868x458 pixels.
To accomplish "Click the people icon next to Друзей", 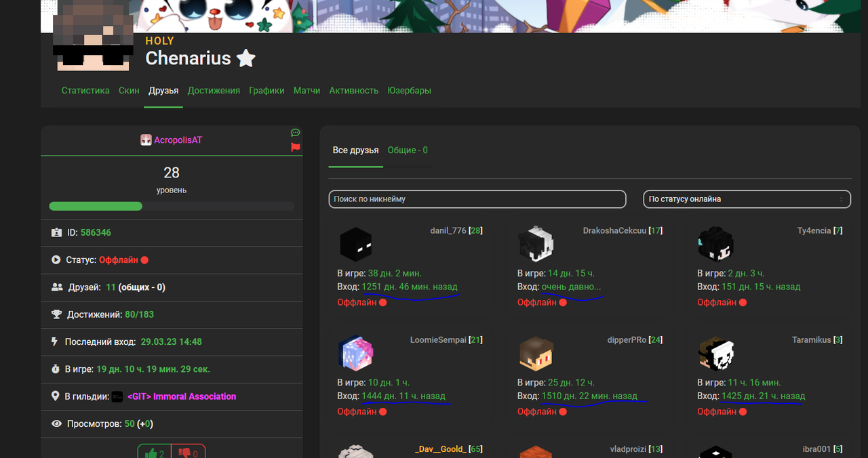I will pos(57,287).
